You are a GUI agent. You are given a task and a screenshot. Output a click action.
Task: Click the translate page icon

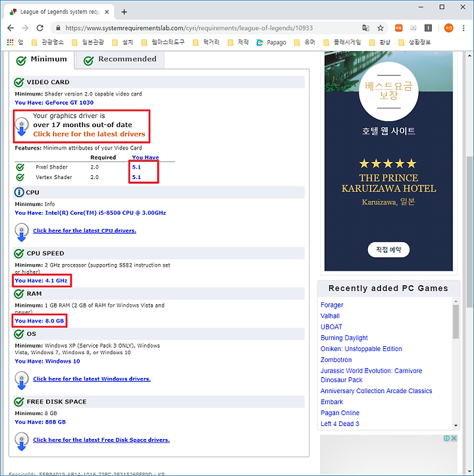tap(365, 28)
